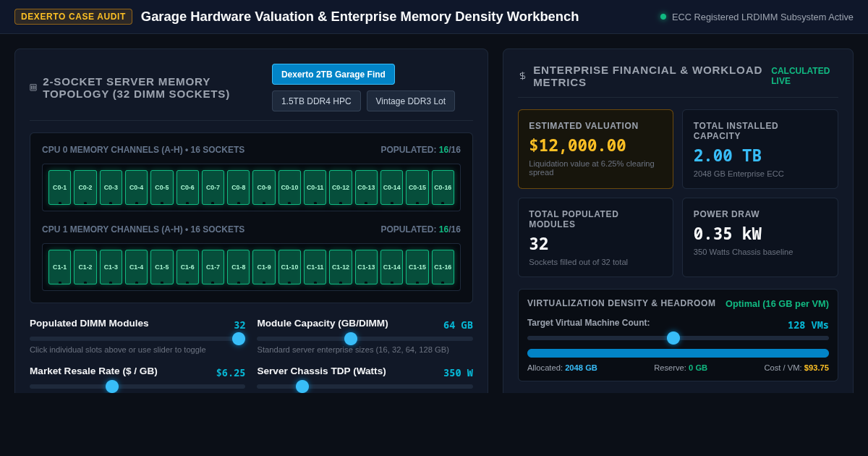Screen dimensions: 868x456
Task: Toggle DIMM slot C1-5
Action: click(x=162, y=267)
